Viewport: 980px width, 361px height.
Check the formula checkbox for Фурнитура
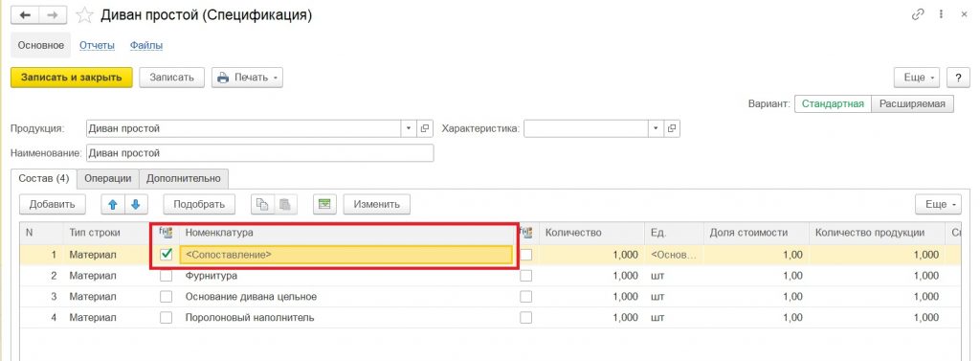pyautogui.click(x=167, y=275)
